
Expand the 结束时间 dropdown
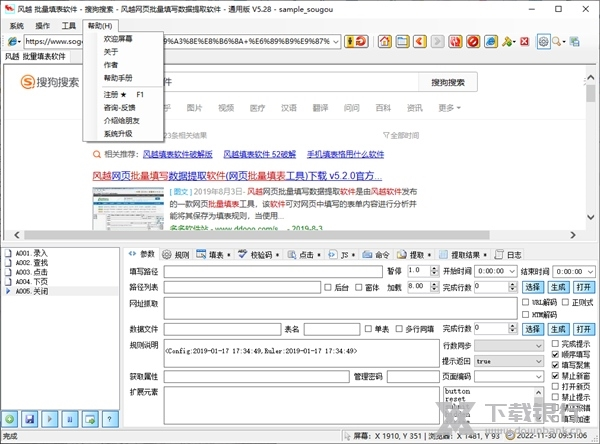click(590, 271)
